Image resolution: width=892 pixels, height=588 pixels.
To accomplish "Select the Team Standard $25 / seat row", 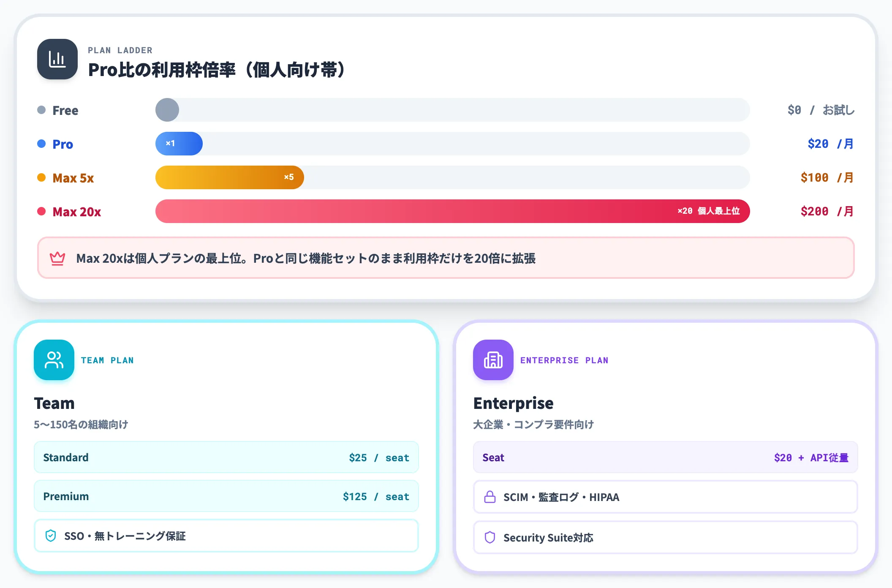I will (x=226, y=457).
